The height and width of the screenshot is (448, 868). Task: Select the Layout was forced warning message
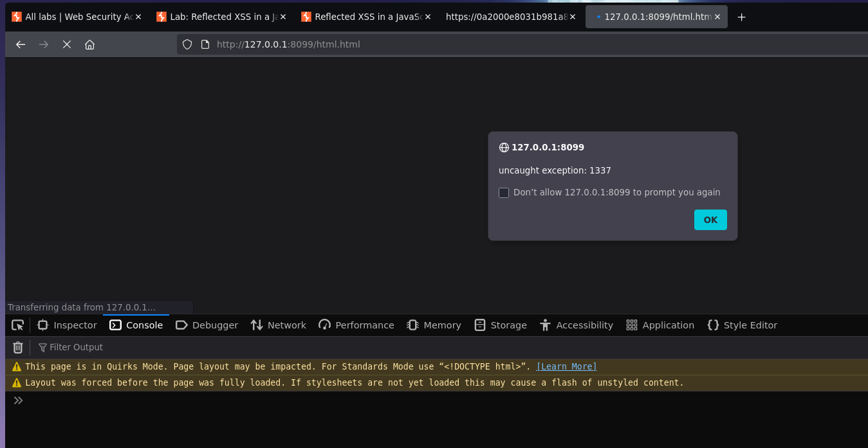coord(355,382)
